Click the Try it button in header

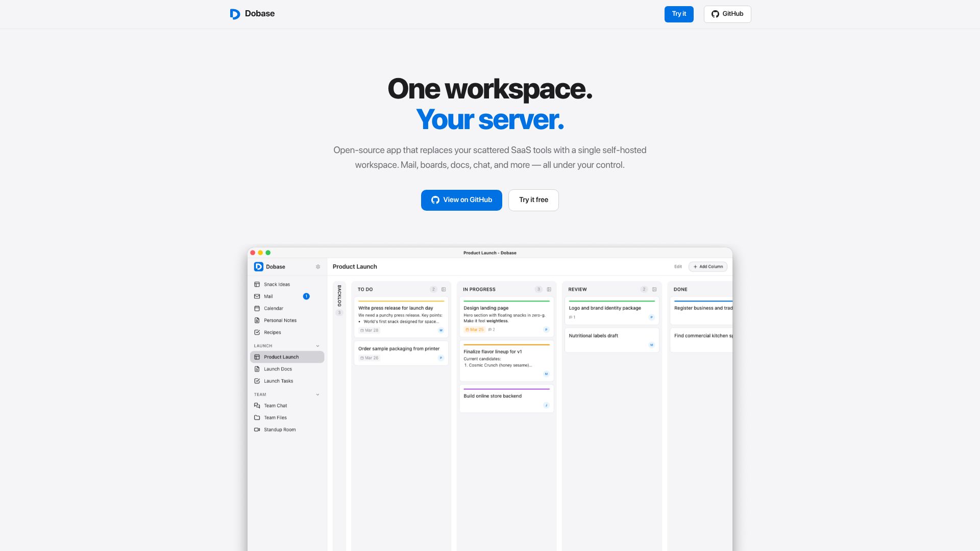point(679,14)
